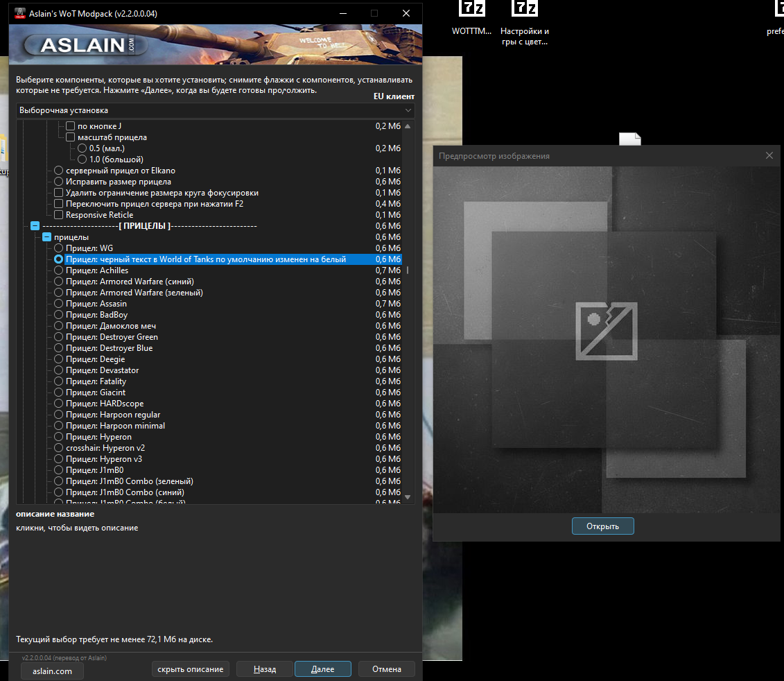Close the Предпросмотр изображения preview panel
This screenshot has width=784, height=681.
pyautogui.click(x=769, y=155)
